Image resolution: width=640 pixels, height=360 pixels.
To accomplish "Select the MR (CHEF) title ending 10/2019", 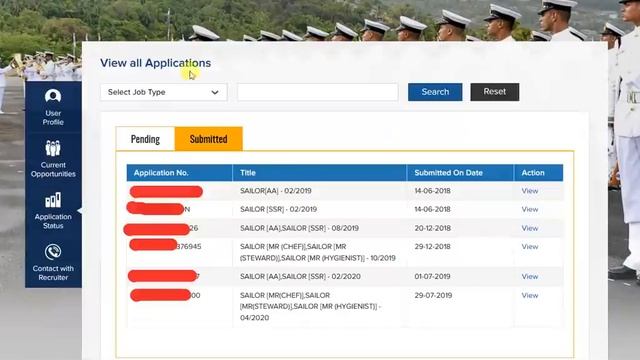I will pyautogui.click(x=318, y=252).
